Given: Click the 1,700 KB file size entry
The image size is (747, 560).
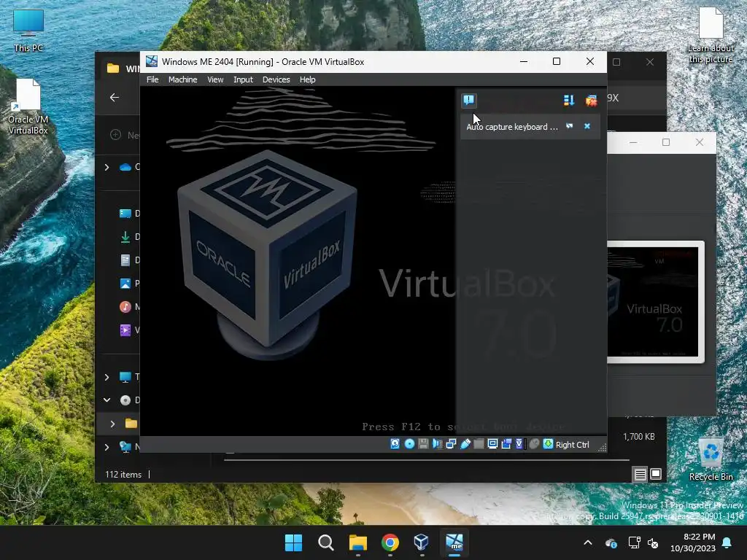Looking at the screenshot, I should coord(638,436).
